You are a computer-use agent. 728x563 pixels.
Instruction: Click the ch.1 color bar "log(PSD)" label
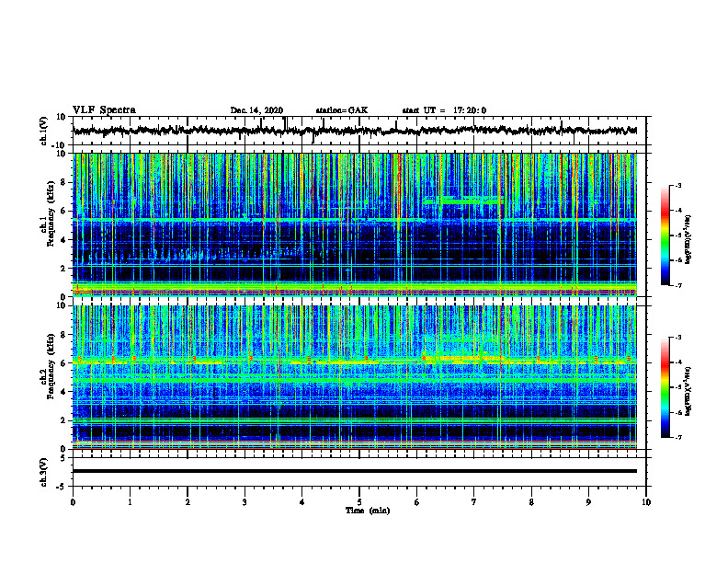click(688, 240)
